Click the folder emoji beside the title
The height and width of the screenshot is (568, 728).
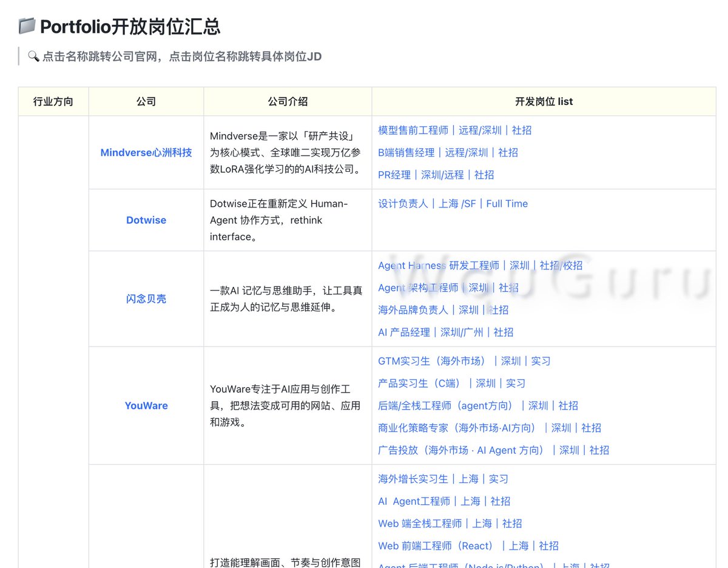click(27, 27)
